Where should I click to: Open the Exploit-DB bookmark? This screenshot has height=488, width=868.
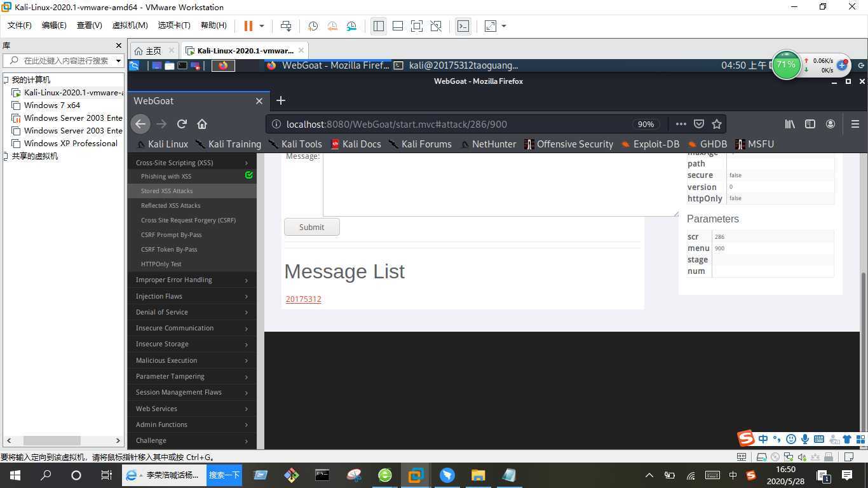pos(650,144)
